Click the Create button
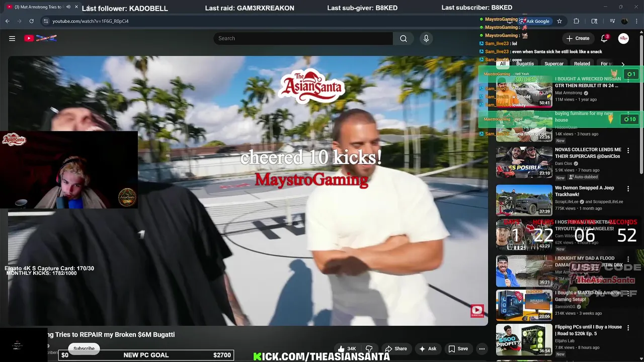 point(578,38)
